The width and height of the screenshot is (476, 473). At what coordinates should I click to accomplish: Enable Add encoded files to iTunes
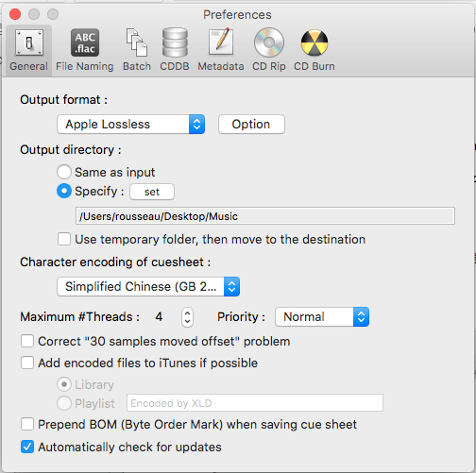27,363
